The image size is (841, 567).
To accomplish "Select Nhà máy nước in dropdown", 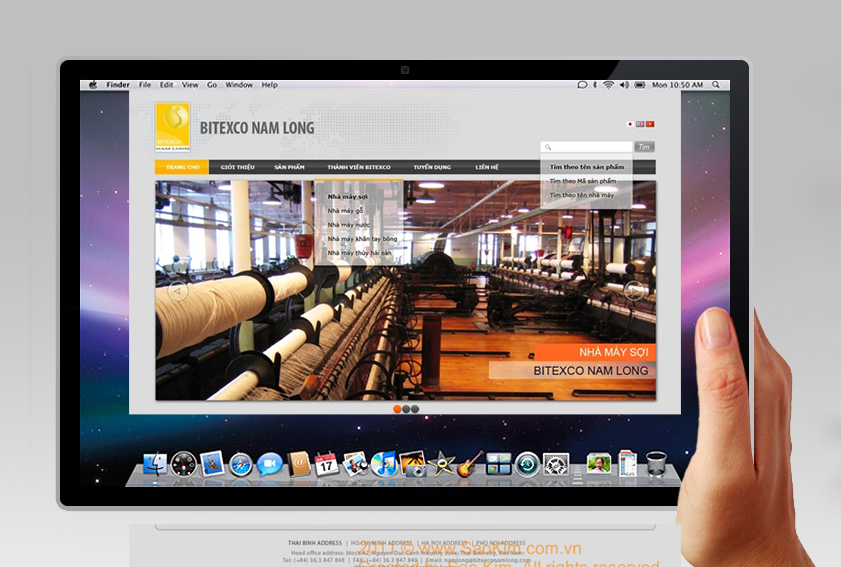I will tap(349, 225).
